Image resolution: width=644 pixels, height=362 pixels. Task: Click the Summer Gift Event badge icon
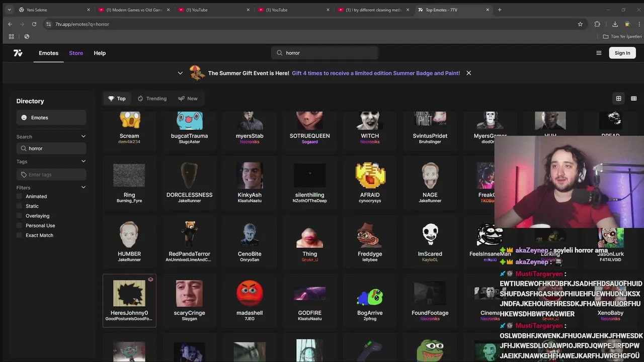197,73
